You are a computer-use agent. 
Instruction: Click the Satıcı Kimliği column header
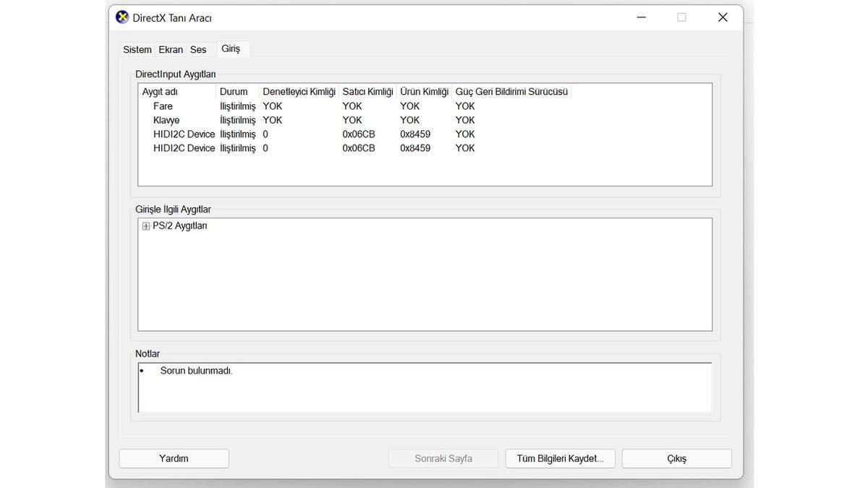(367, 92)
